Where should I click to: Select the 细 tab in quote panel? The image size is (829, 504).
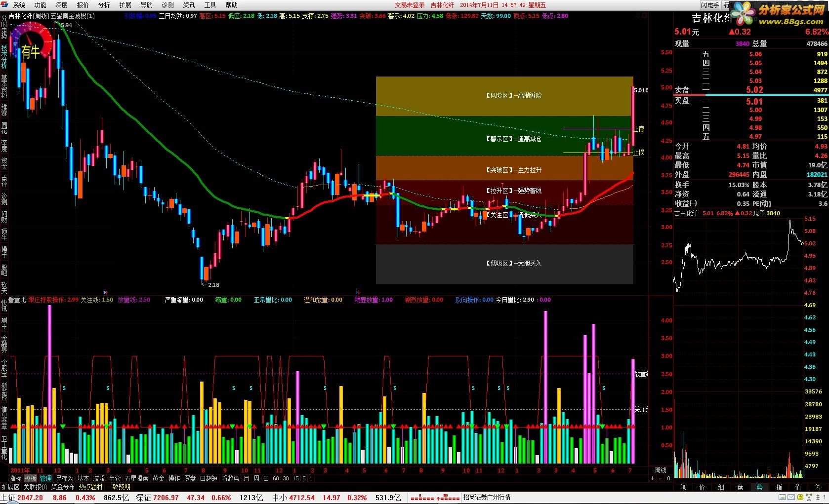point(721,487)
